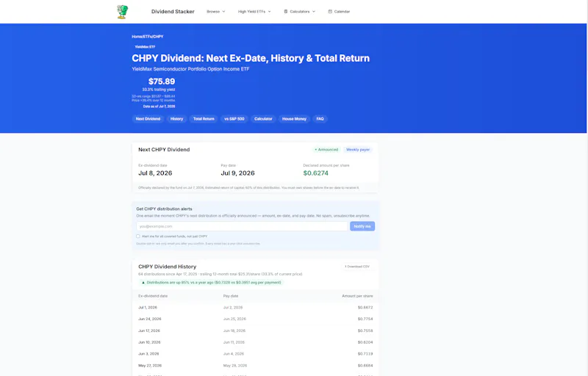The image size is (588, 376).
Task: Expand the Browse dropdown menu
Action: [x=216, y=12]
